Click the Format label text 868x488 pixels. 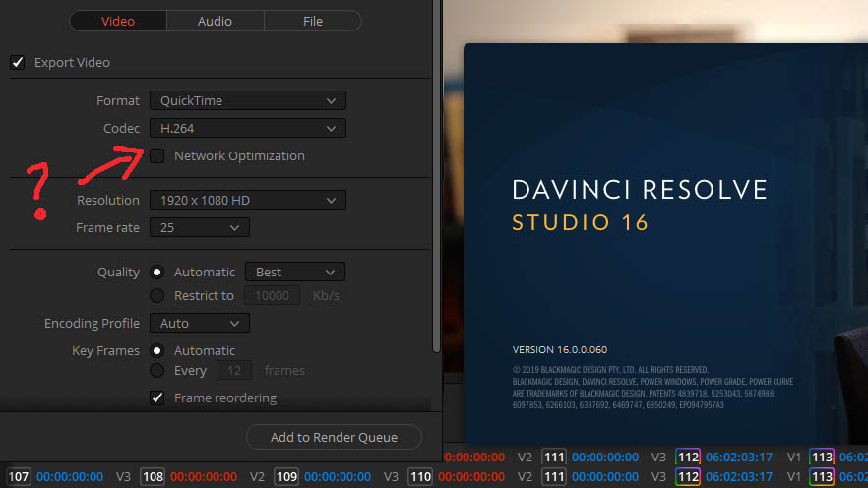(x=118, y=100)
